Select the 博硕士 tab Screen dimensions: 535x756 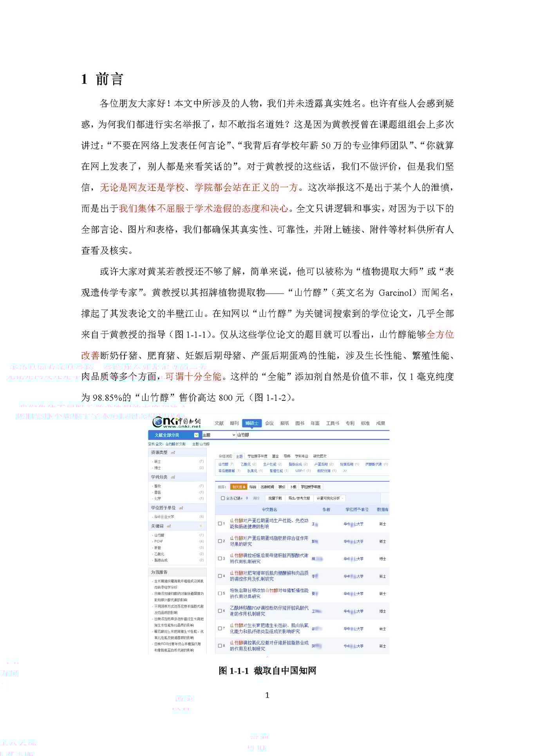tap(252, 423)
